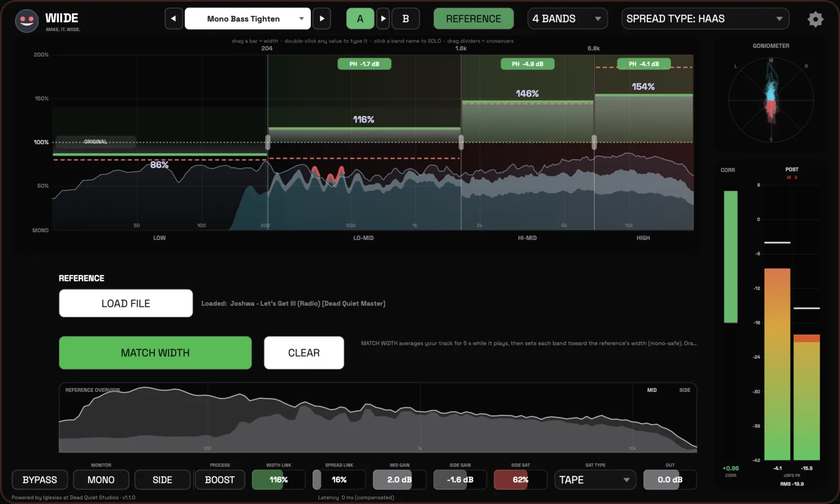The height and width of the screenshot is (504, 840).
Task: Enable SIDE monitoring
Action: coord(162,480)
